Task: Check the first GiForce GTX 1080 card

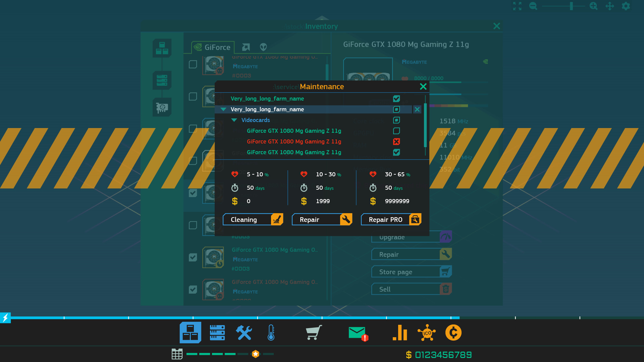Action: click(x=396, y=131)
